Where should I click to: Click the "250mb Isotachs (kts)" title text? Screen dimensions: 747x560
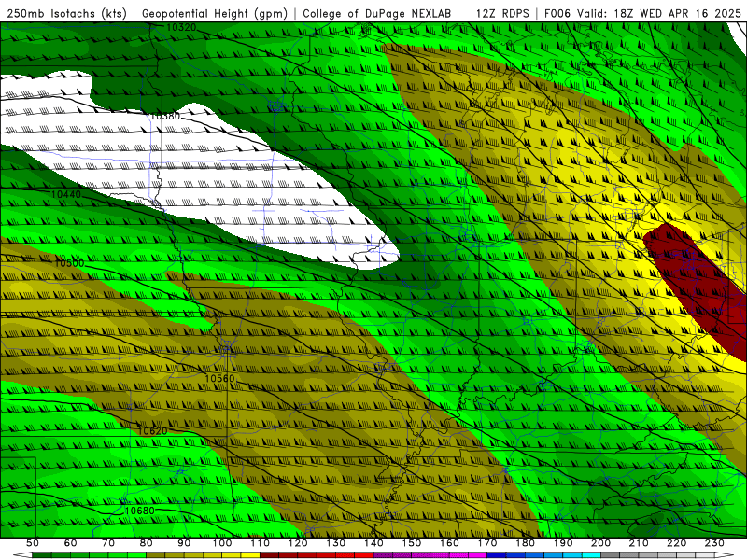(66, 14)
